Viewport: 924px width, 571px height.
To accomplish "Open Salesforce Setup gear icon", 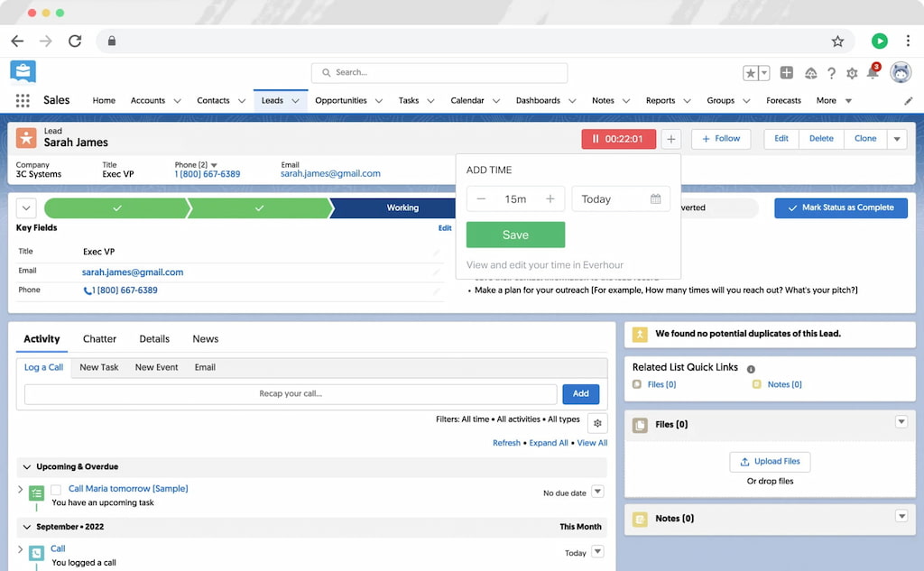I will click(851, 72).
